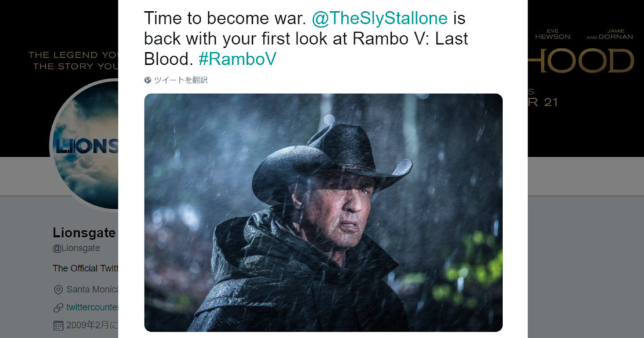Click the Santa Monica location text

pos(92,289)
